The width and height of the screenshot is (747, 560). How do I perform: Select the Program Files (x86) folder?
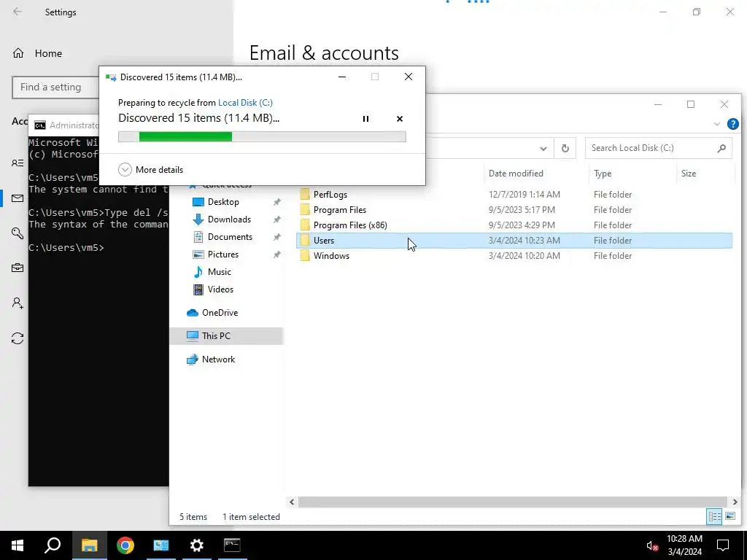tap(350, 225)
